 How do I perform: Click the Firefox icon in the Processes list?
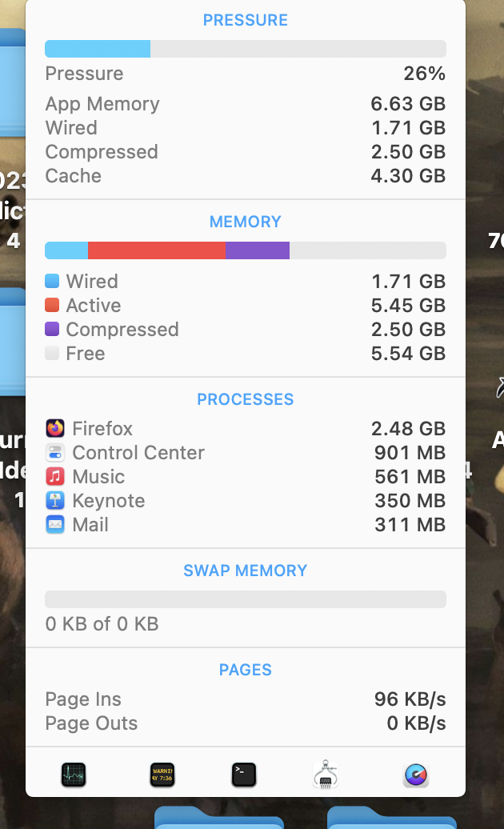(55, 429)
